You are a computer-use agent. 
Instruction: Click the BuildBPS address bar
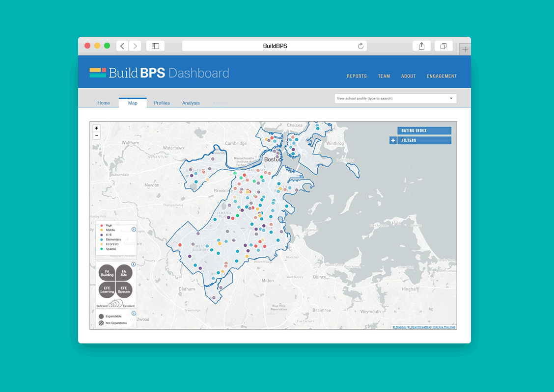pos(275,46)
